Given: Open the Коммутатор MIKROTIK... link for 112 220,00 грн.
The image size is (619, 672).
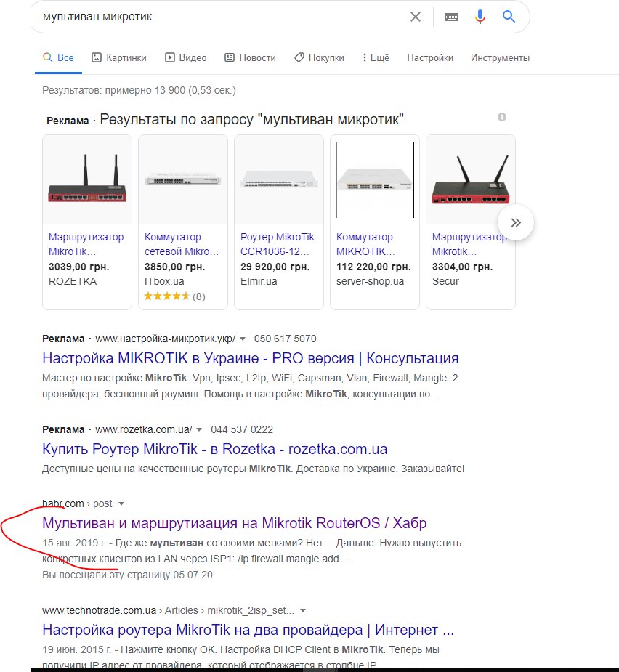Looking at the screenshot, I should pyautogui.click(x=365, y=244).
